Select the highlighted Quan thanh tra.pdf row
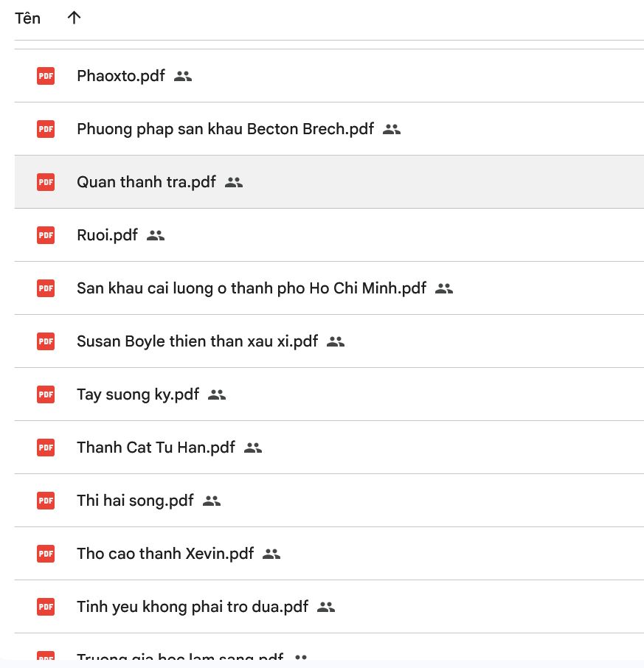Screen dimensions: 644x668 [146, 182]
